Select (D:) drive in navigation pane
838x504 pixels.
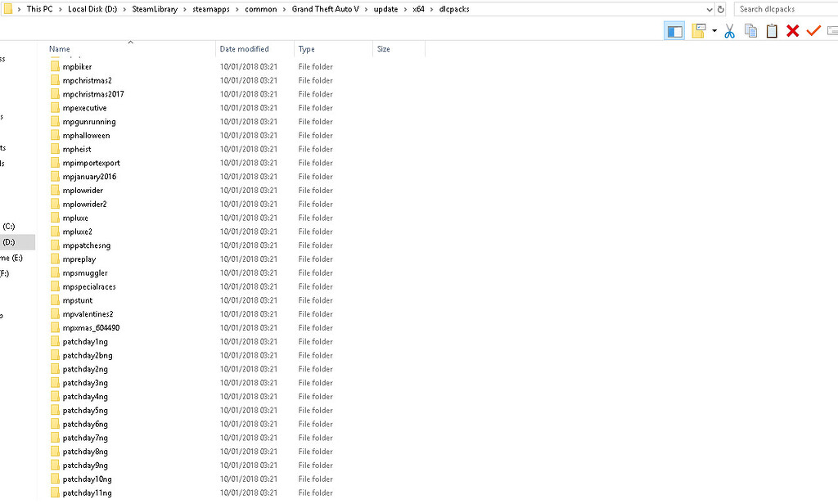(9, 242)
